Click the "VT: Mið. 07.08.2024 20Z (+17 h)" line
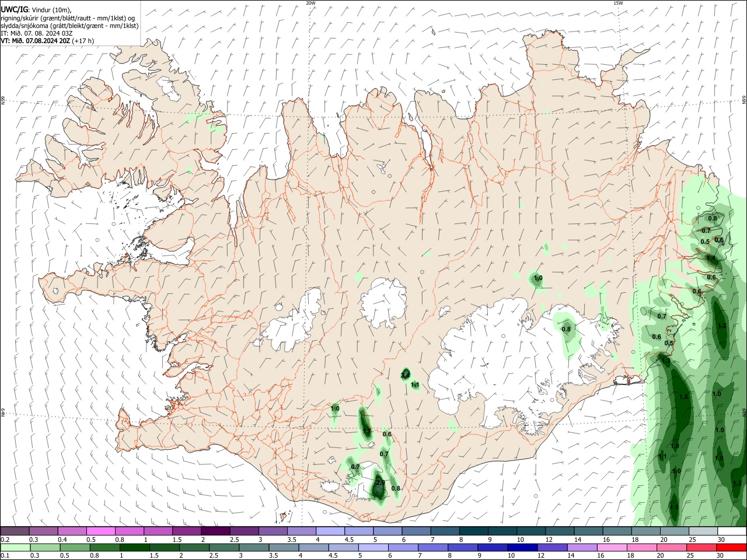The width and height of the screenshot is (747, 560). [x=47, y=41]
